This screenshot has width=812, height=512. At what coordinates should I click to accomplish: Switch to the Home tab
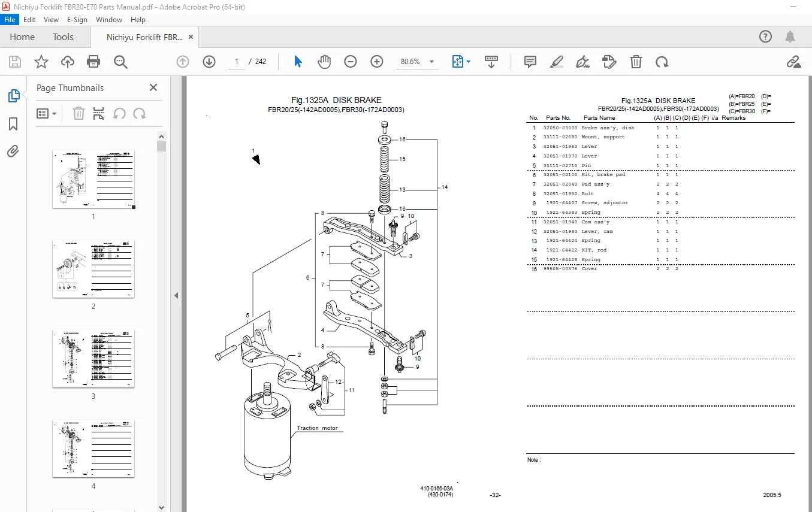tap(22, 37)
